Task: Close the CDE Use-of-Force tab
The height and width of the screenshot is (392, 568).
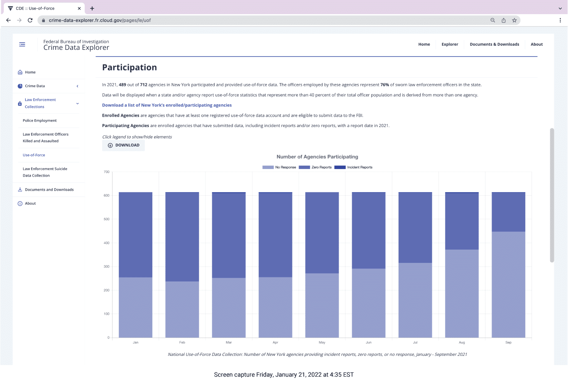Action: click(79, 8)
